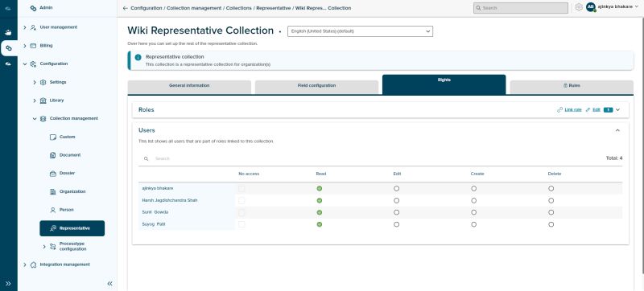The width and height of the screenshot is (644, 291).
Task: Collapse Configuration tree arrow
Action: coord(25,64)
